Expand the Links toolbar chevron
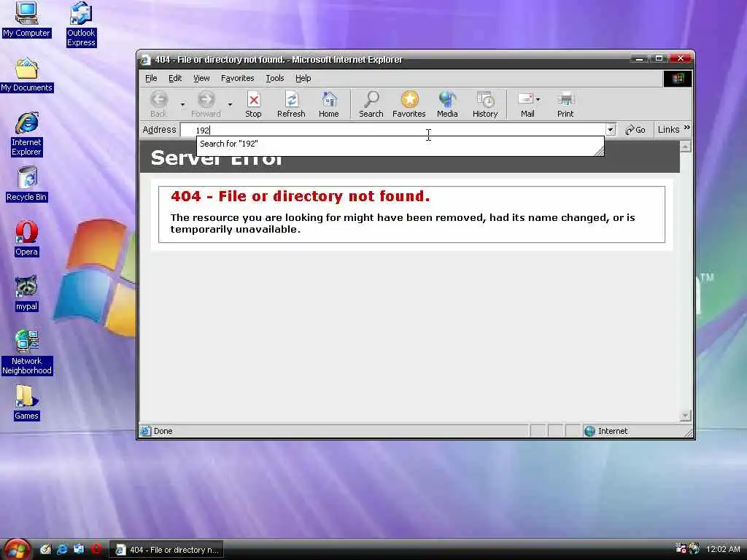Image resolution: width=747 pixels, height=560 pixels. [686, 128]
